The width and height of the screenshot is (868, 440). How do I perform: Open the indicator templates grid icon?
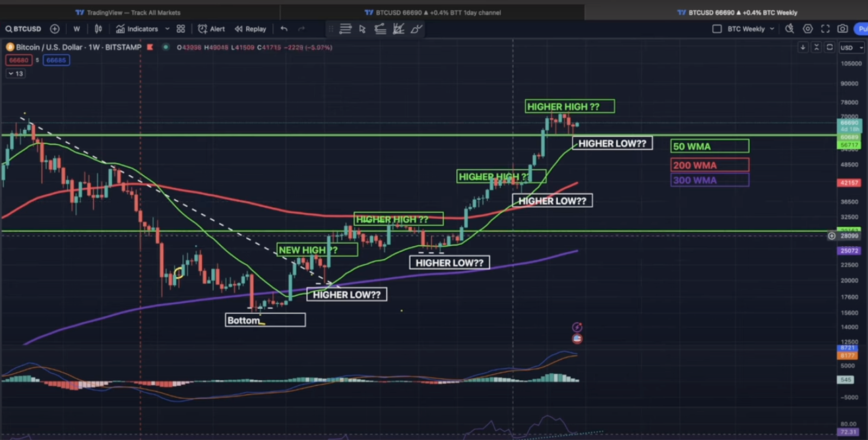[x=181, y=29]
